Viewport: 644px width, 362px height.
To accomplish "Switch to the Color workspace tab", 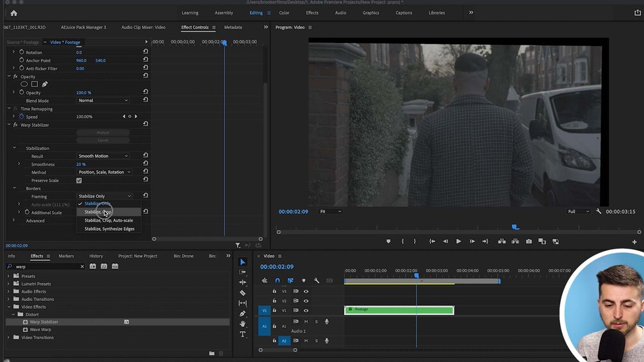I will click(284, 13).
